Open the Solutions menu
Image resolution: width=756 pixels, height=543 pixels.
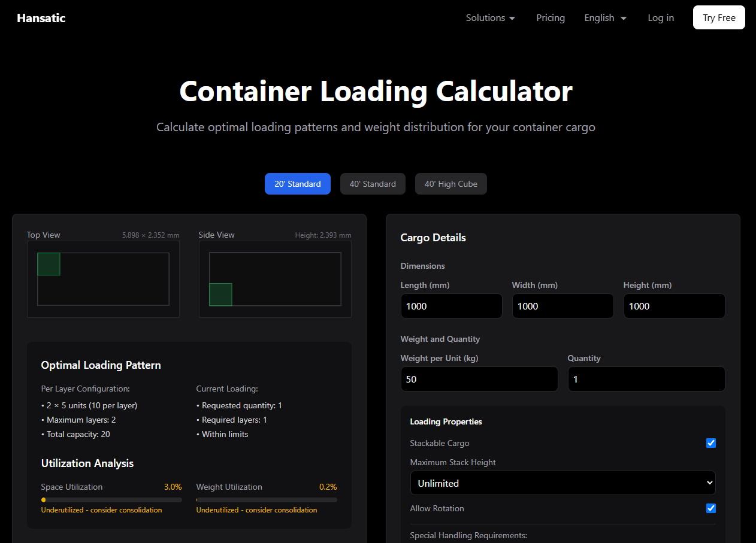[490, 18]
